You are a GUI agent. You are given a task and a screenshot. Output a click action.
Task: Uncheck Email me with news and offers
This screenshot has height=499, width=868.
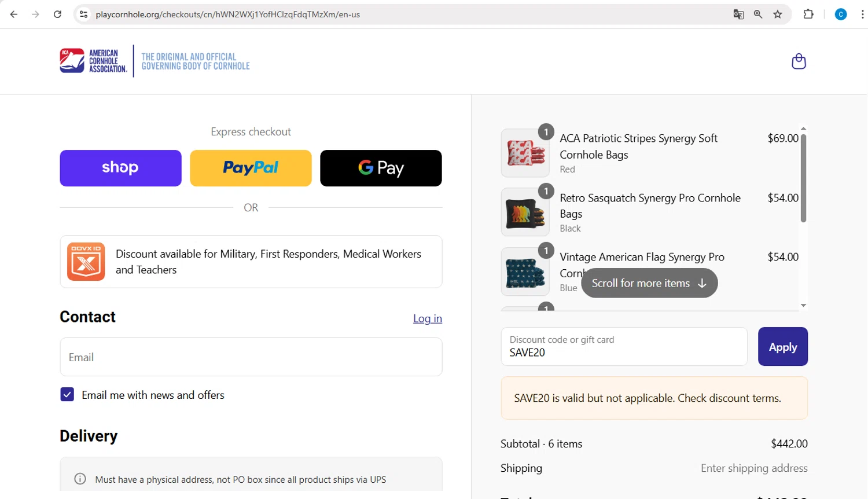[x=67, y=395]
